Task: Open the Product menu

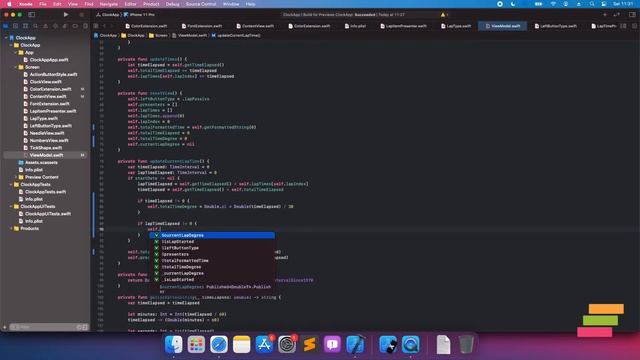Action: (151, 4)
